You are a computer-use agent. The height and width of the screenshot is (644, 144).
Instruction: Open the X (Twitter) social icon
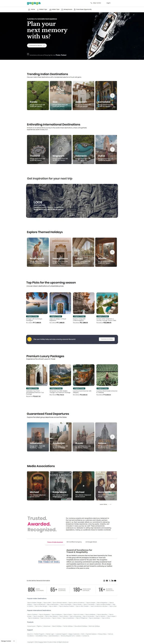pos(110,581)
